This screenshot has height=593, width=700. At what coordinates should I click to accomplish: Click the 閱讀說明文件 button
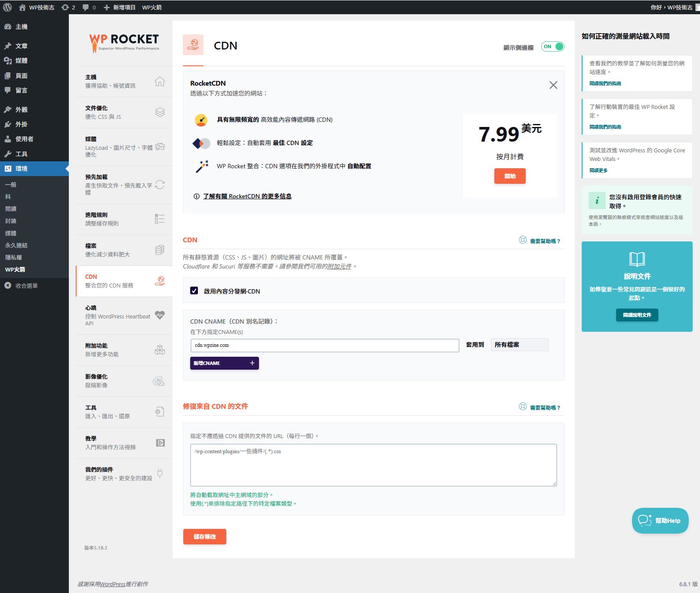coord(637,315)
